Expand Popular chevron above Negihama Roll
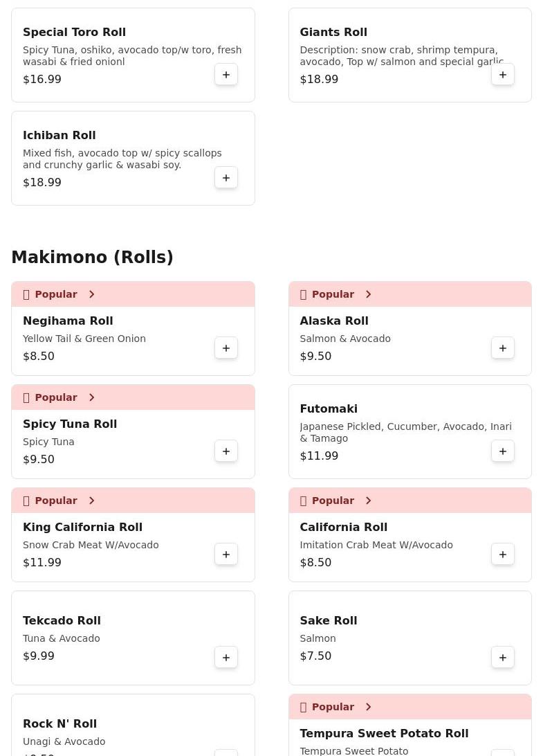The width and height of the screenshot is (543, 756). tap(91, 294)
